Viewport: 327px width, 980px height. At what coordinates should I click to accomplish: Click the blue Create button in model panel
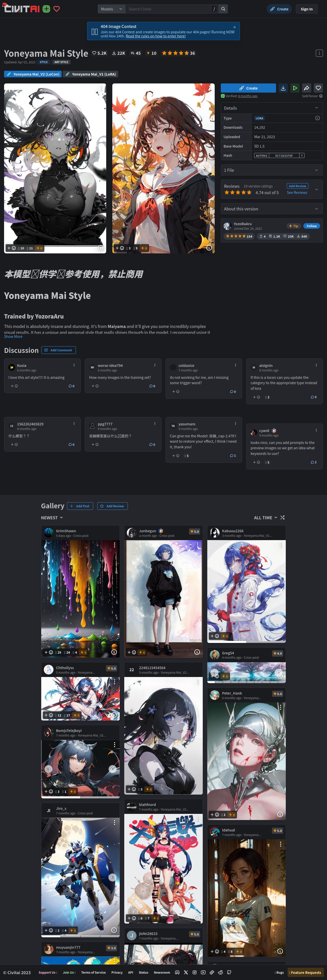[x=248, y=88]
